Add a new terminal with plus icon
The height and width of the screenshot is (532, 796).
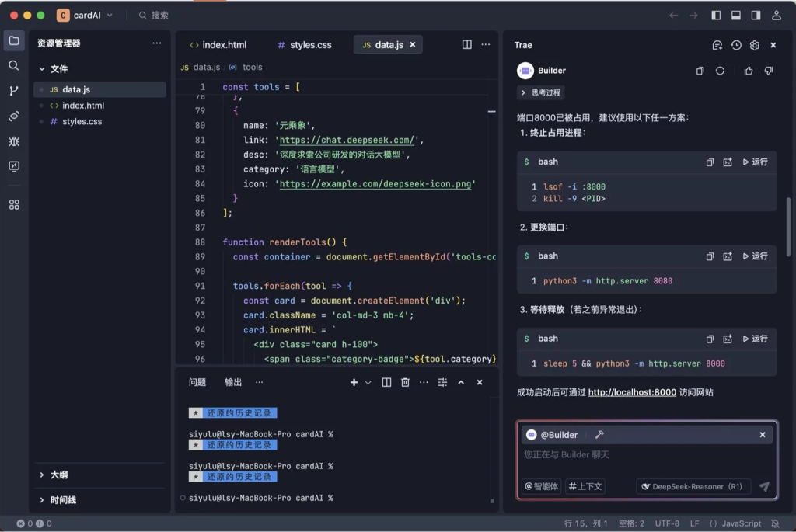tap(354, 382)
